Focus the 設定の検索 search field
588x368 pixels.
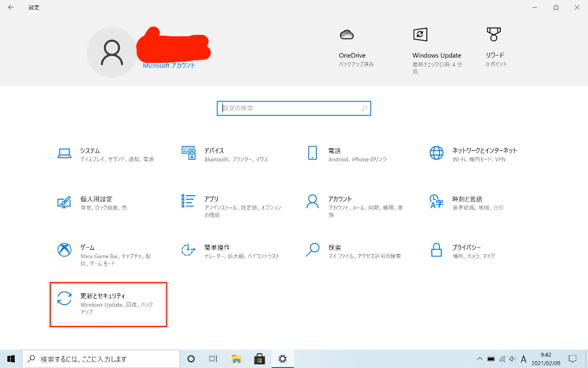294,108
